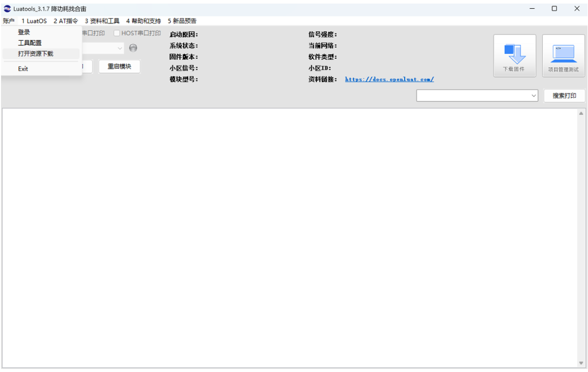Click the 重启模块 button
The height and width of the screenshot is (372, 588).
pyautogui.click(x=119, y=66)
